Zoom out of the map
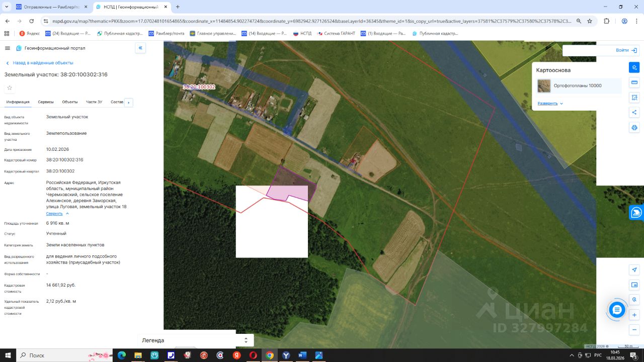 coord(634,330)
